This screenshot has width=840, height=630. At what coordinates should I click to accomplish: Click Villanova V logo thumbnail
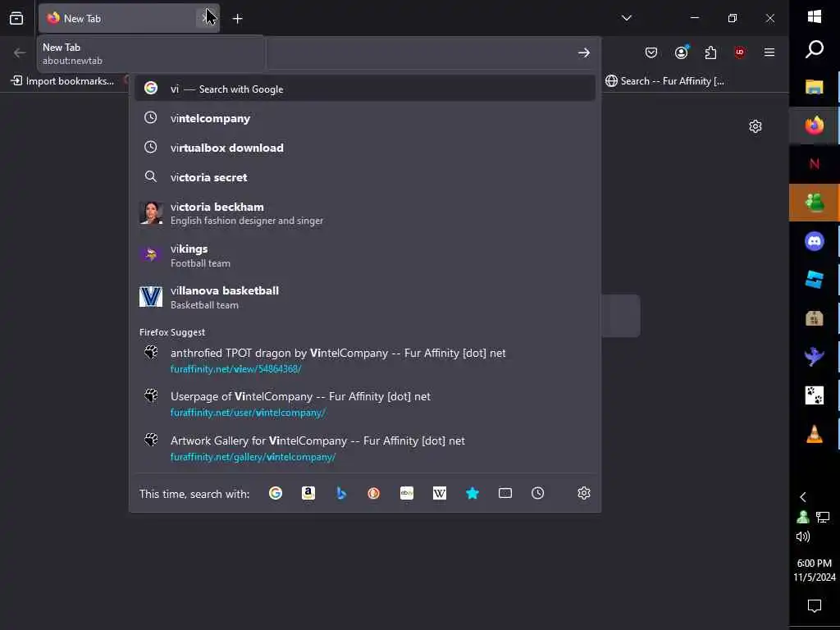151,297
